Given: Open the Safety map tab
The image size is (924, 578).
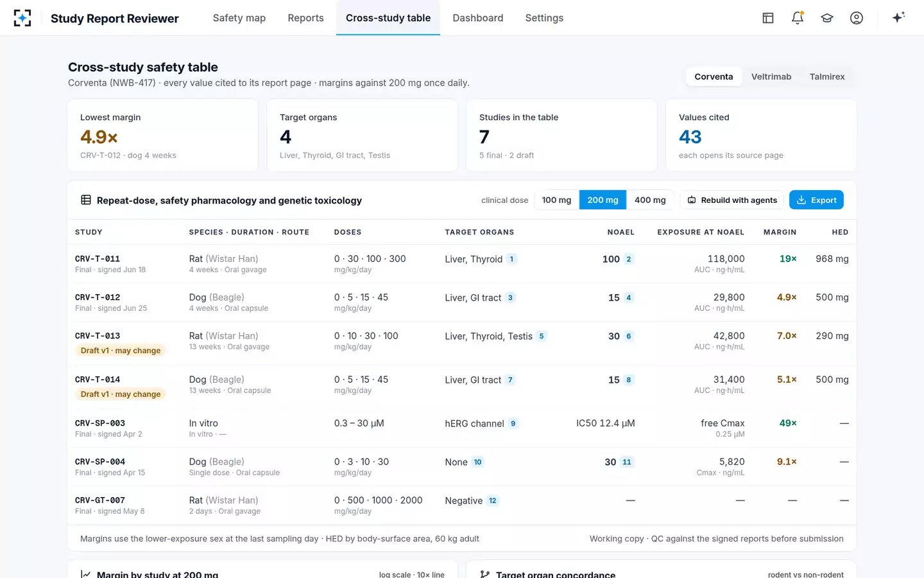Looking at the screenshot, I should click(239, 18).
